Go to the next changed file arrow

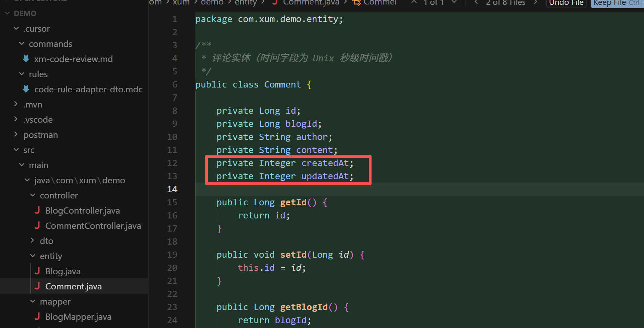(x=535, y=3)
